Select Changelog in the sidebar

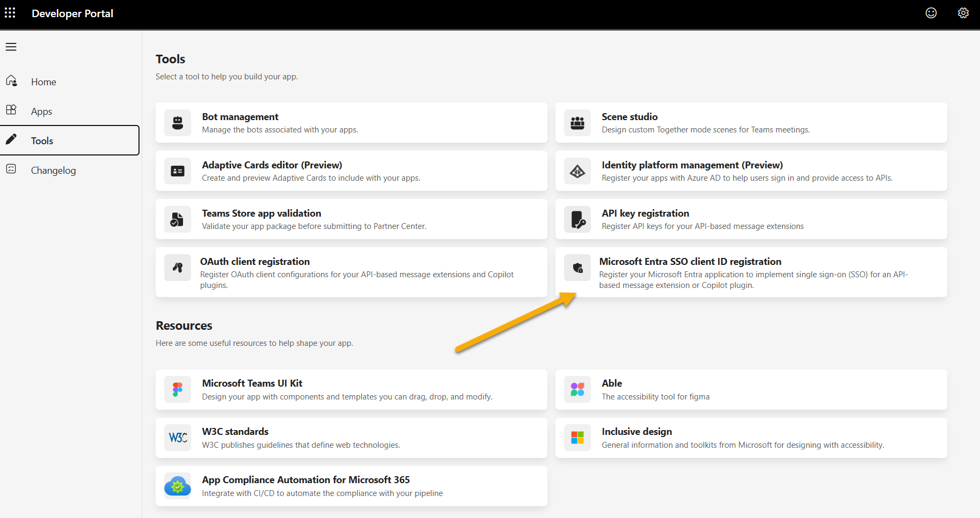pyautogui.click(x=53, y=171)
